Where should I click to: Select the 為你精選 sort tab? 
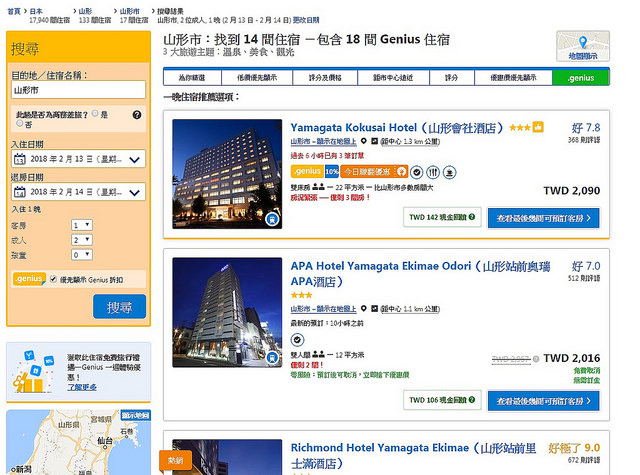point(192,78)
